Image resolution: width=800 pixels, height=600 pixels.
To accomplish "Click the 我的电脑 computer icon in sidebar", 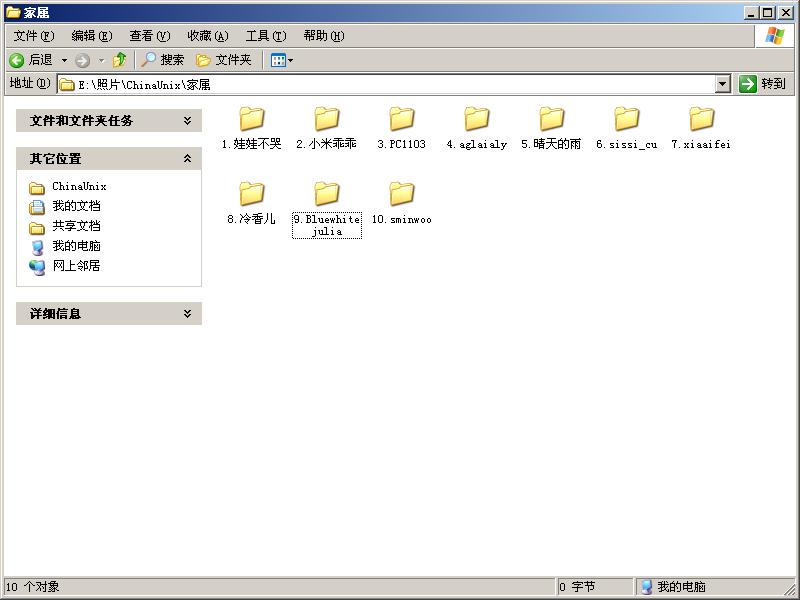I will coord(37,247).
